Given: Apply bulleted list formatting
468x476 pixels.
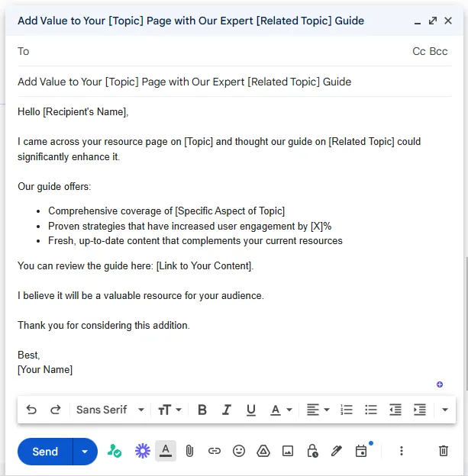Looking at the screenshot, I should (371, 410).
